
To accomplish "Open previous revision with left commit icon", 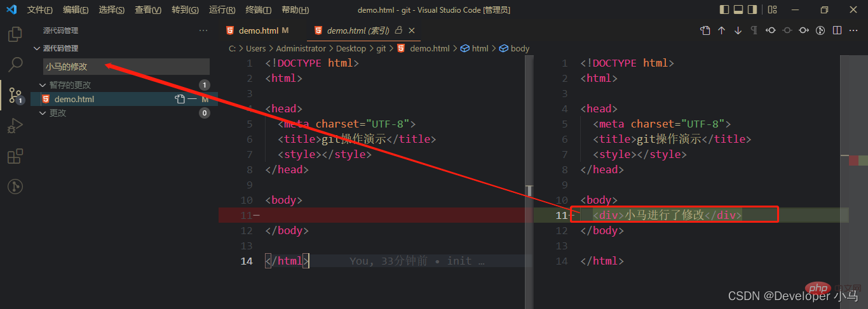I will coord(771,30).
